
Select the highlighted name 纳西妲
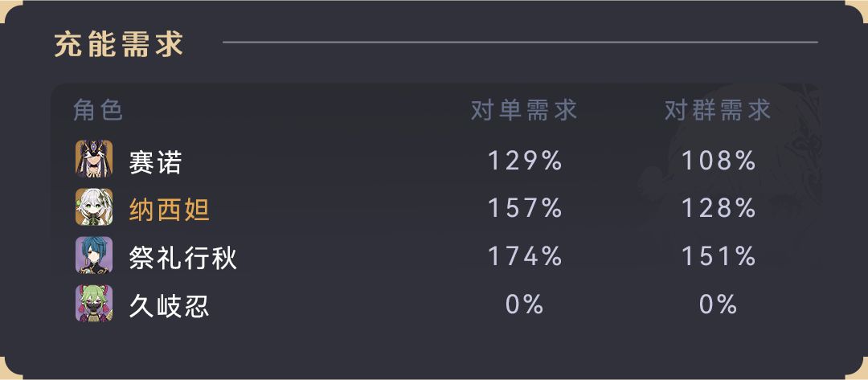click(170, 210)
